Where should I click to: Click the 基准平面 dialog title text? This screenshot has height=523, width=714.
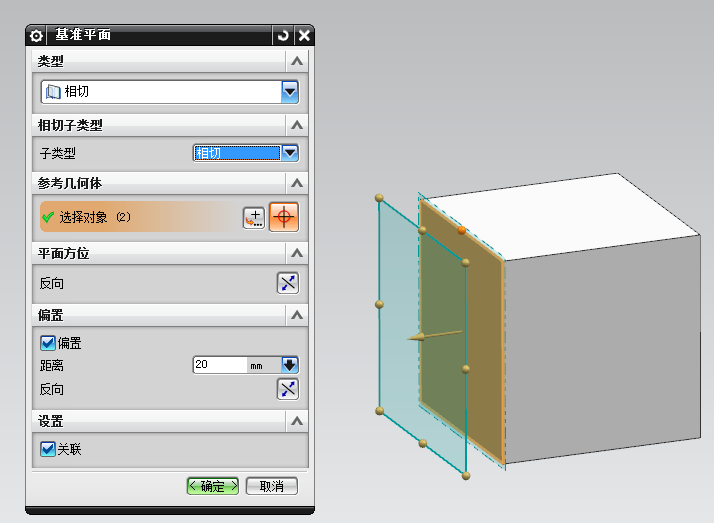tap(83, 35)
